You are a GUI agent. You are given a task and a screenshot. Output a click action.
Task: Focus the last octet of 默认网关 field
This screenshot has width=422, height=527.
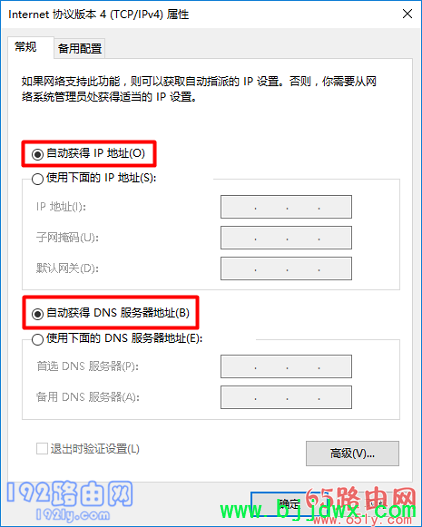334,268
